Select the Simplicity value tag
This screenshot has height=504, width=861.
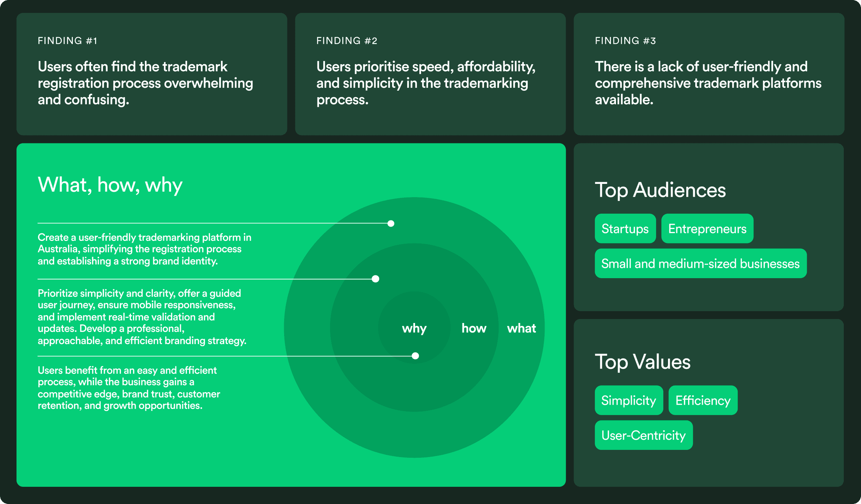point(629,400)
